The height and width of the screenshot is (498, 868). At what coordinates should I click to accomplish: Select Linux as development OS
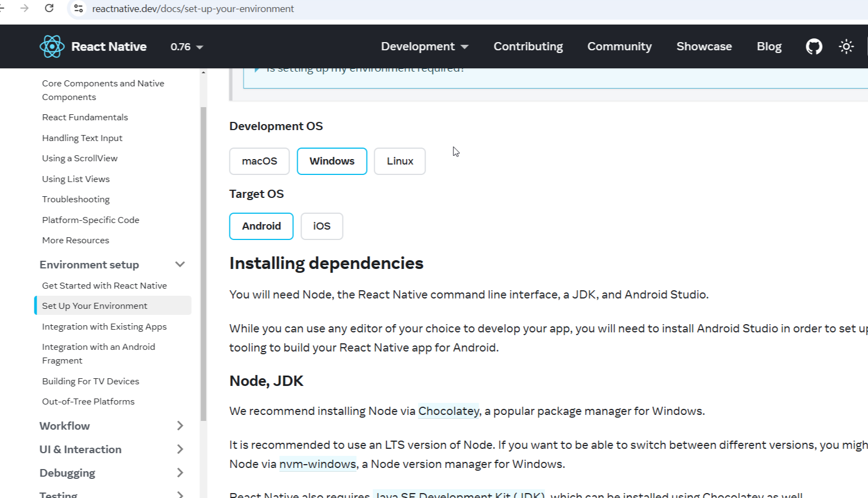(400, 161)
